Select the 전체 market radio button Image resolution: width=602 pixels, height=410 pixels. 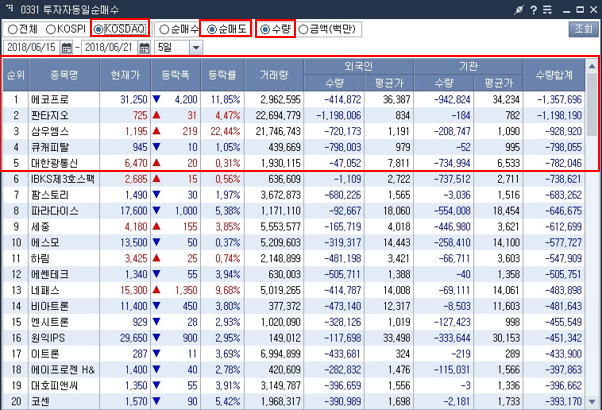(13, 29)
